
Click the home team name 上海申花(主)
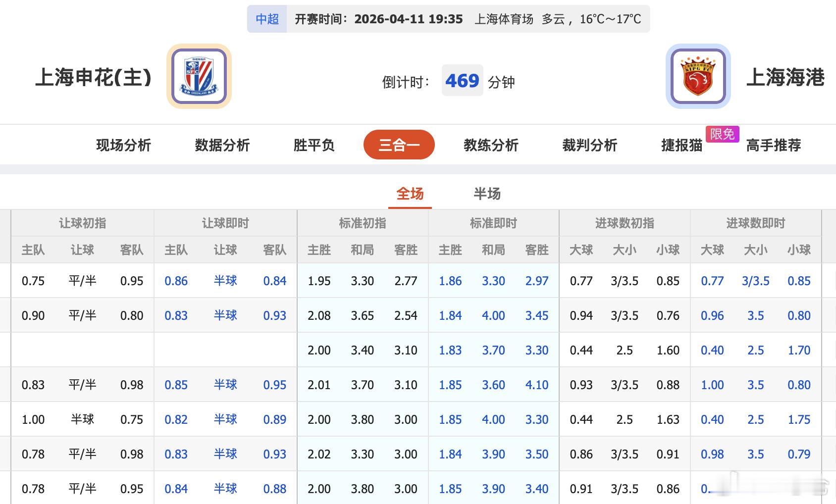pos(94,77)
